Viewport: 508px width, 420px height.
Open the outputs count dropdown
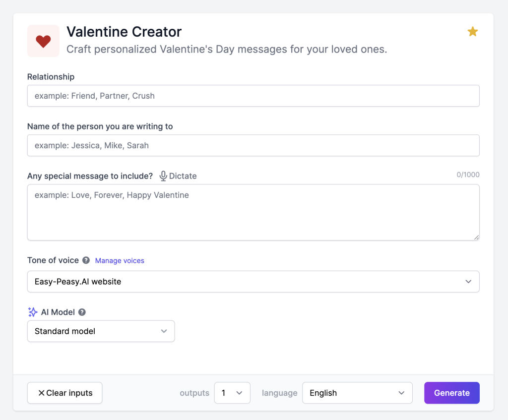point(232,393)
